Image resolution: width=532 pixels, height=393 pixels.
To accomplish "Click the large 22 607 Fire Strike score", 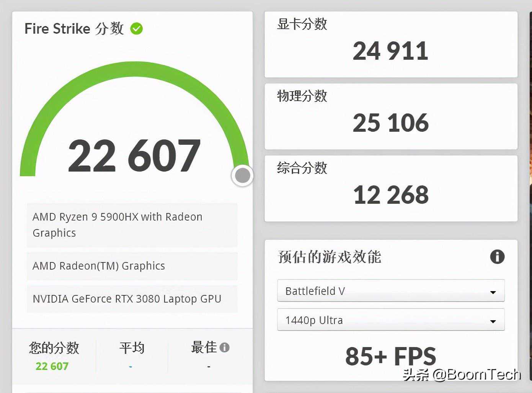I will tap(134, 156).
